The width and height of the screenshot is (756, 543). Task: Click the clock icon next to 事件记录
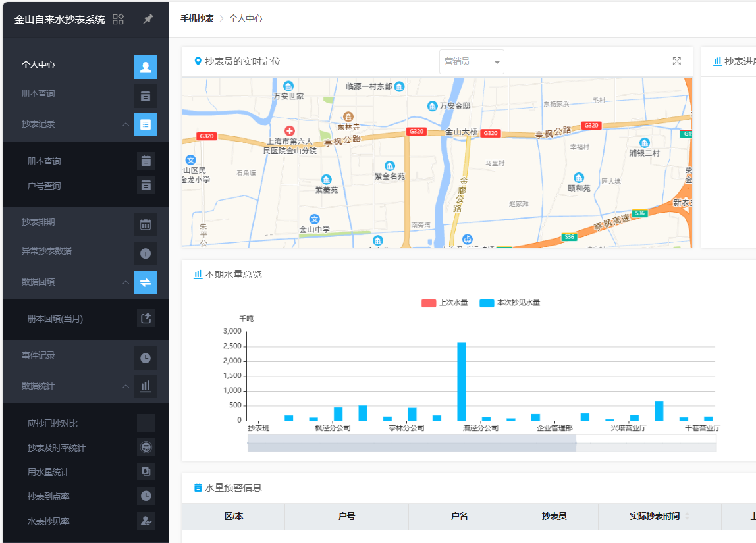tap(146, 357)
